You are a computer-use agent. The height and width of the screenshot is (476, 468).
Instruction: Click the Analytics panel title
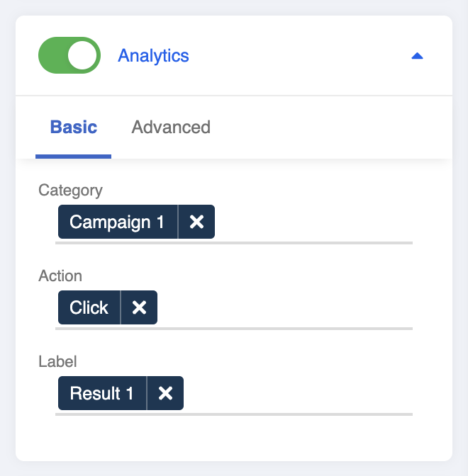pos(153,55)
